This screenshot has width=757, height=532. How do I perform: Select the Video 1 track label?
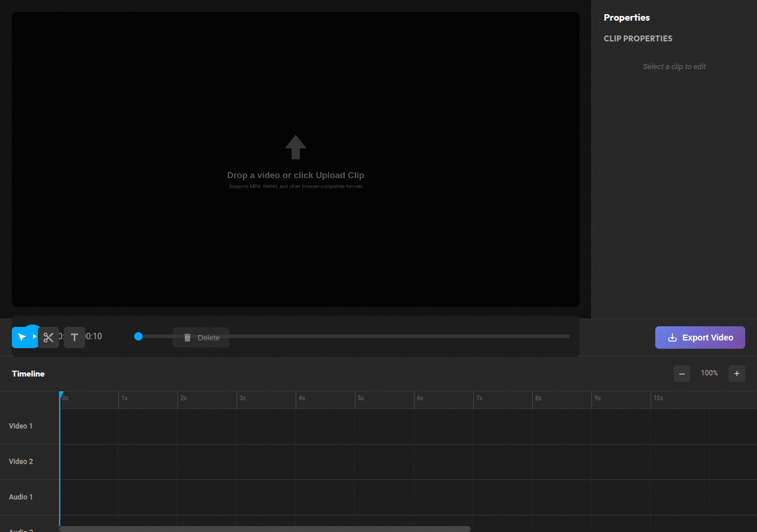(x=21, y=426)
